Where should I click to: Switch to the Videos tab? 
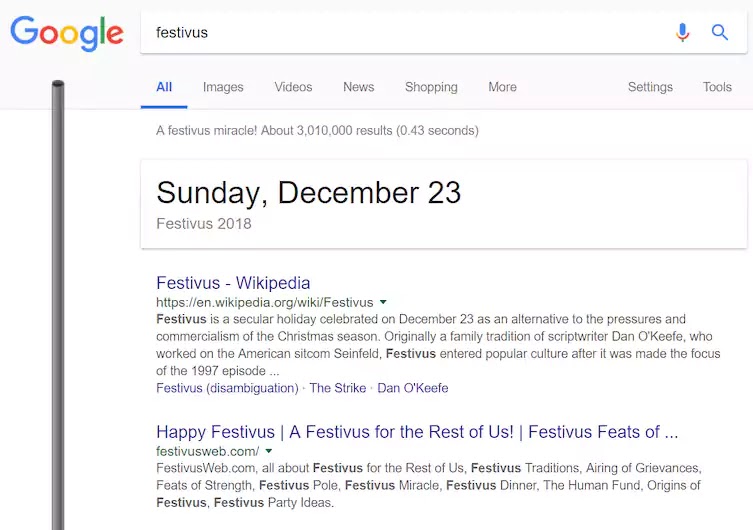(293, 87)
